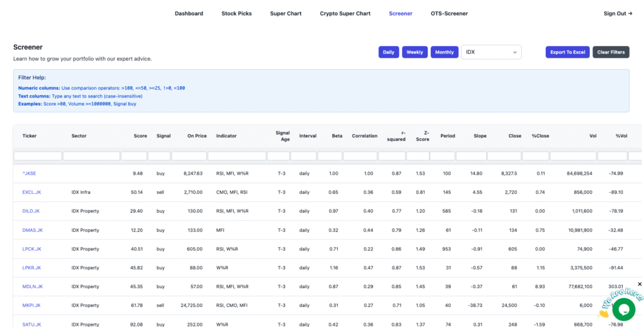Click the Sign Out link

[x=618, y=13]
